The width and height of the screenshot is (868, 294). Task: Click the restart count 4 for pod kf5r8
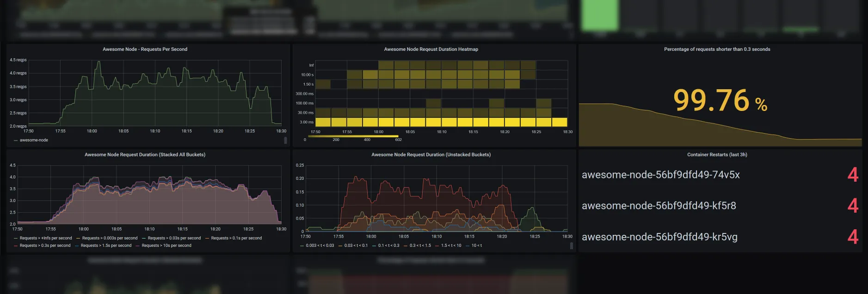coord(853,206)
